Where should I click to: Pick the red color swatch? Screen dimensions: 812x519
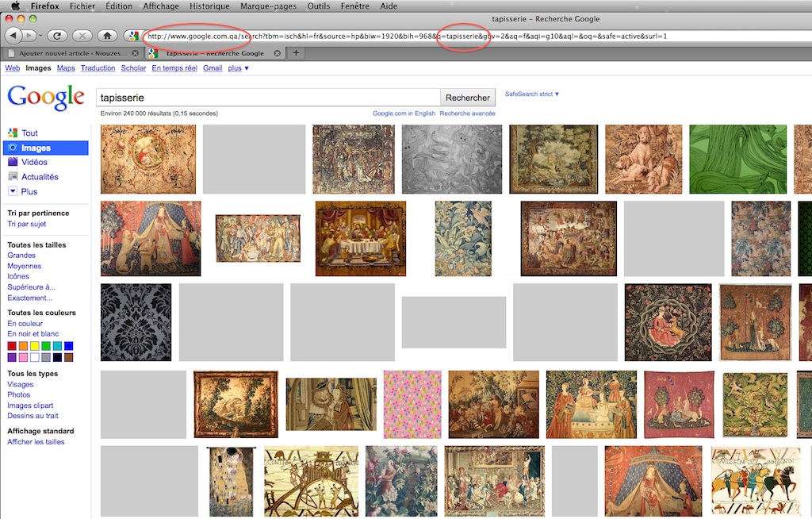tap(12, 346)
